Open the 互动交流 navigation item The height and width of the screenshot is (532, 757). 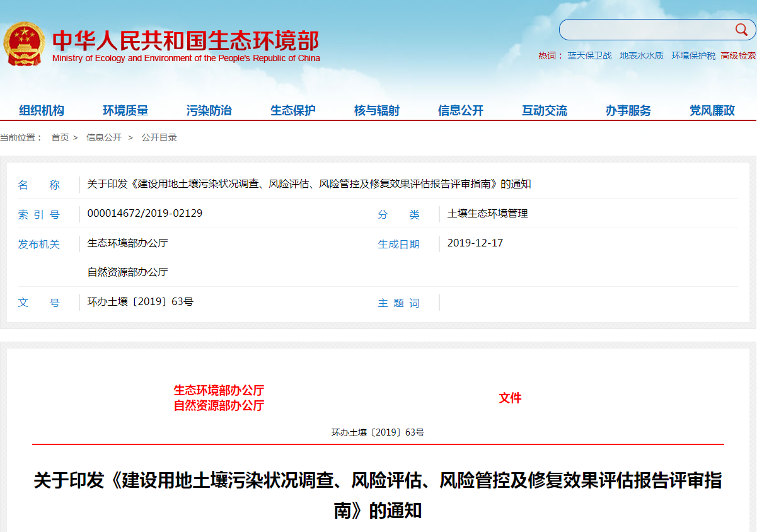[545, 110]
